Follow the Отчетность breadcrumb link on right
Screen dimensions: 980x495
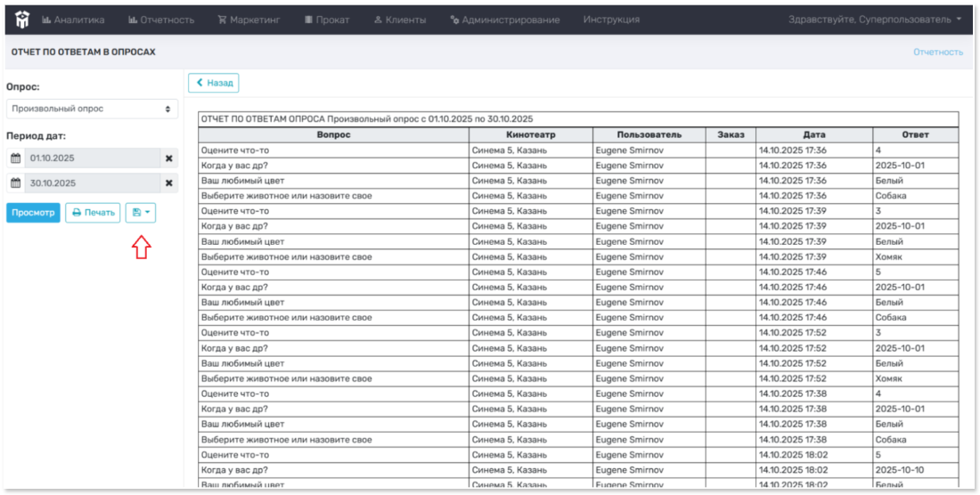click(937, 53)
